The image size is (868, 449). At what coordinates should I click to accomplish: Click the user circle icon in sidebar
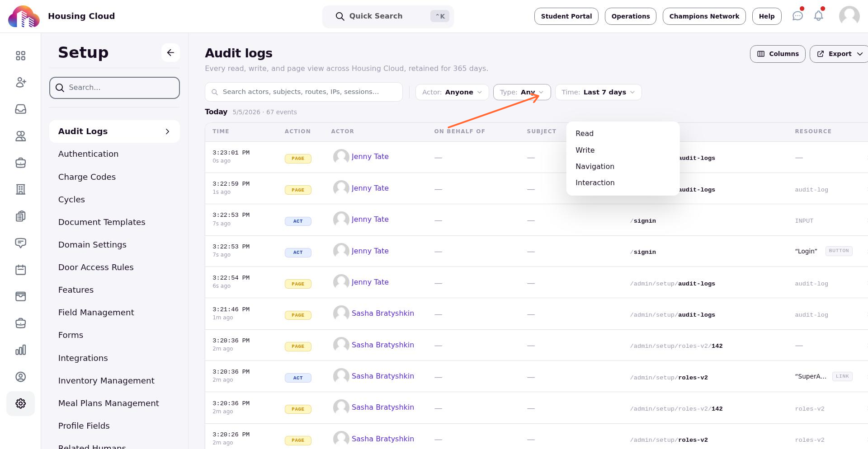pyautogui.click(x=20, y=377)
